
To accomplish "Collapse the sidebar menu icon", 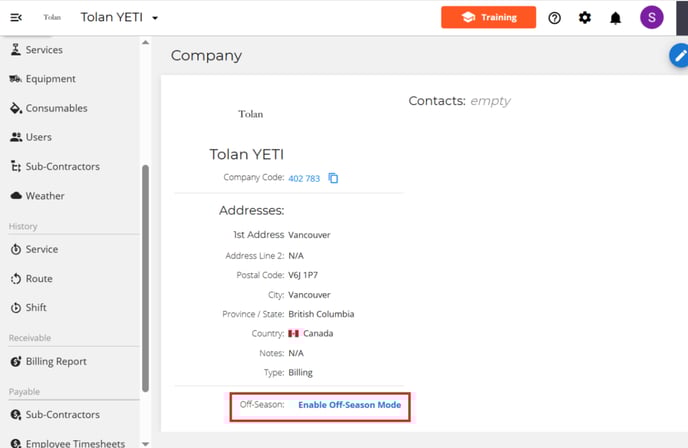I will click(x=16, y=17).
